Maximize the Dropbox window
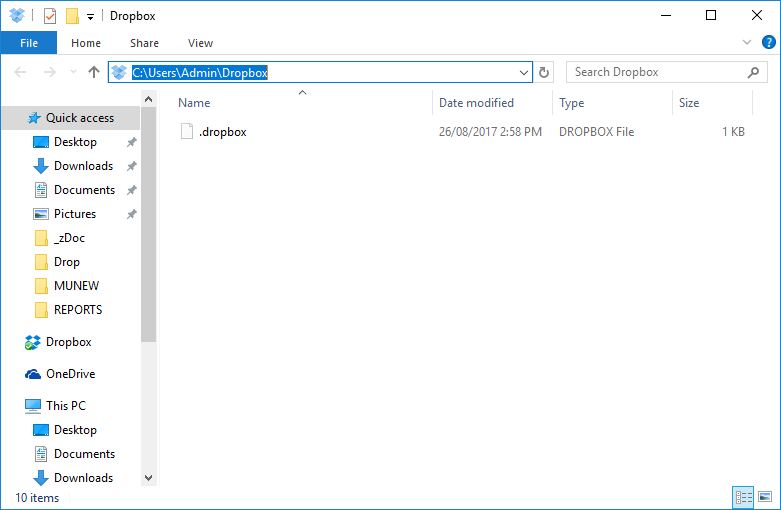The height and width of the screenshot is (510, 781). tap(711, 15)
